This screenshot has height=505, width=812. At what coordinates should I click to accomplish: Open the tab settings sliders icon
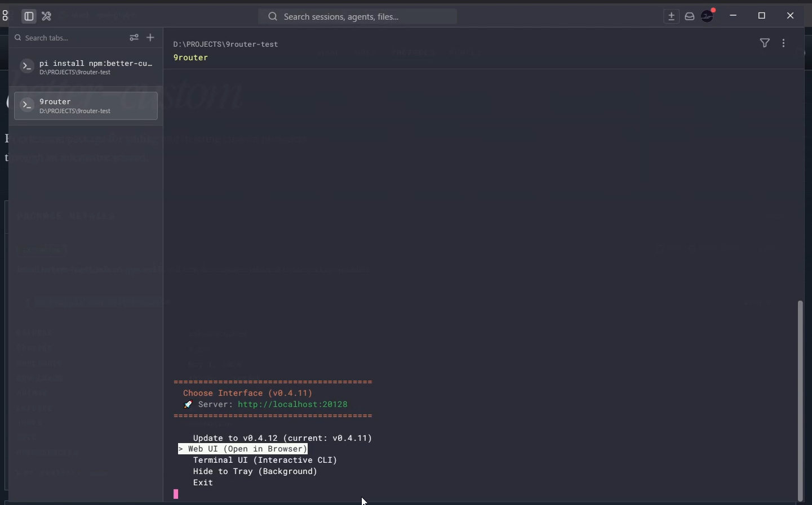[134, 38]
